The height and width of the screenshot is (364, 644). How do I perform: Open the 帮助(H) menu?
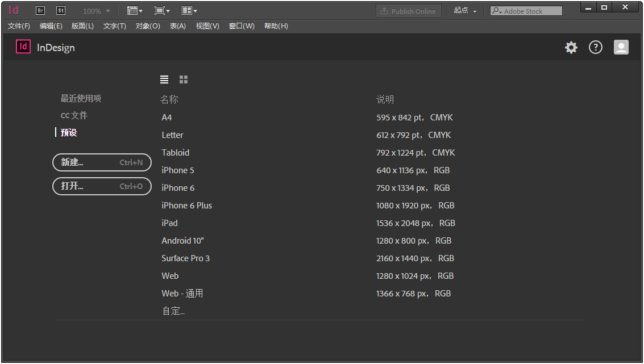point(276,26)
